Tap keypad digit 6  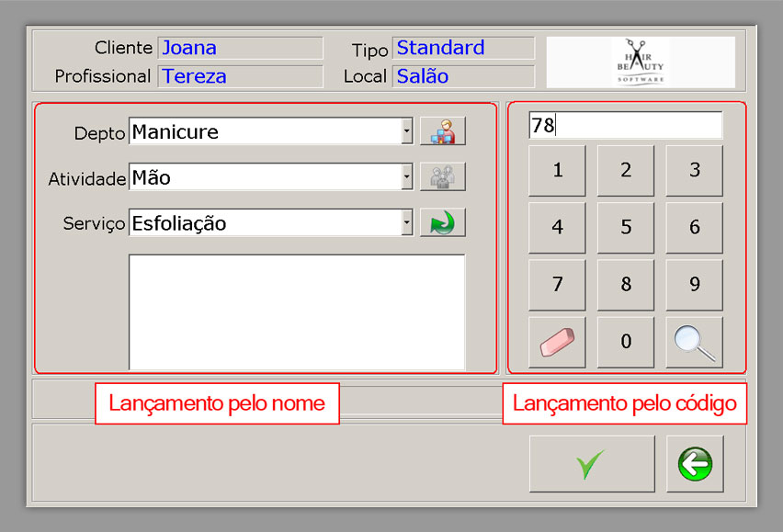[x=695, y=228]
